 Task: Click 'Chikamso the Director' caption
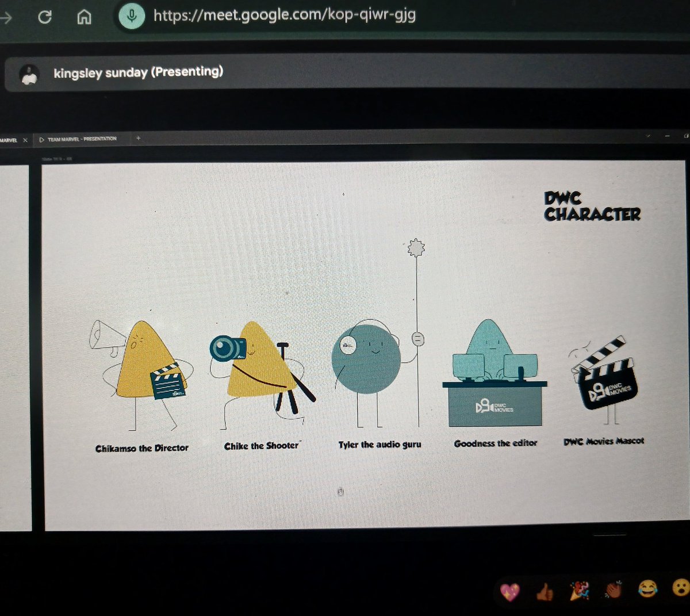pyautogui.click(x=142, y=448)
